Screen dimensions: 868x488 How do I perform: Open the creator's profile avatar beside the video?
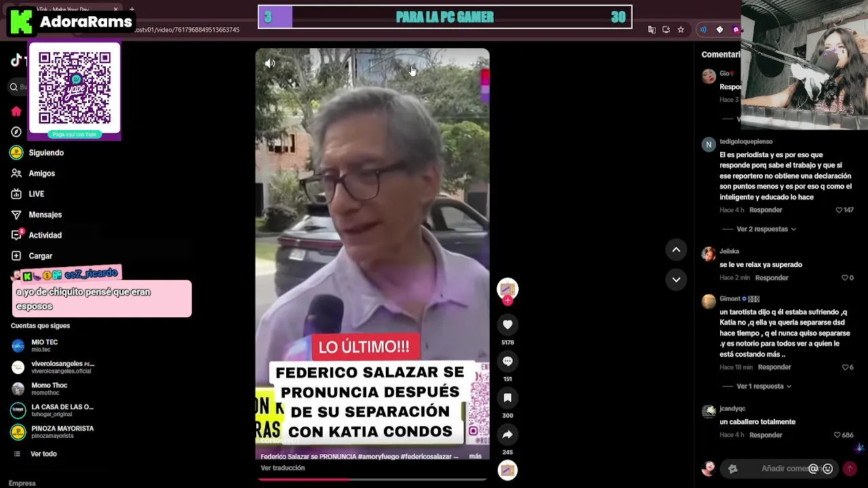[x=507, y=289]
